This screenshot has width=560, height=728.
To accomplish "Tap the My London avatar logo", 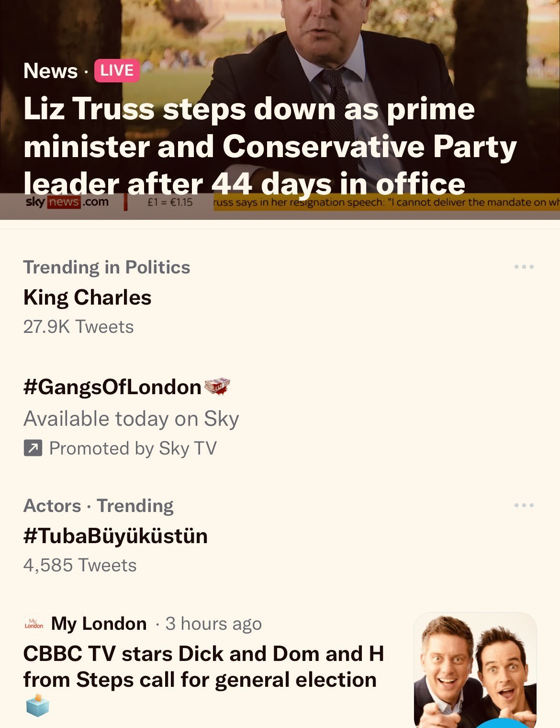I will click(x=34, y=624).
